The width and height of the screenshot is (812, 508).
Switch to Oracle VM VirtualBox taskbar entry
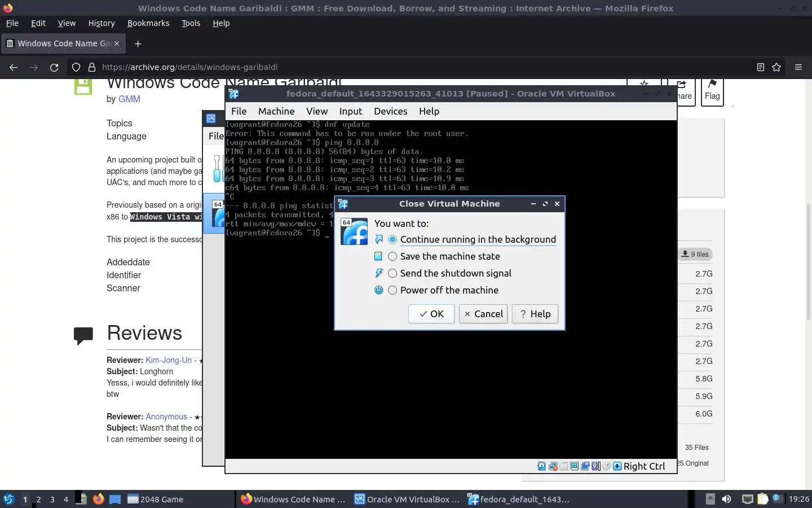[407, 499]
